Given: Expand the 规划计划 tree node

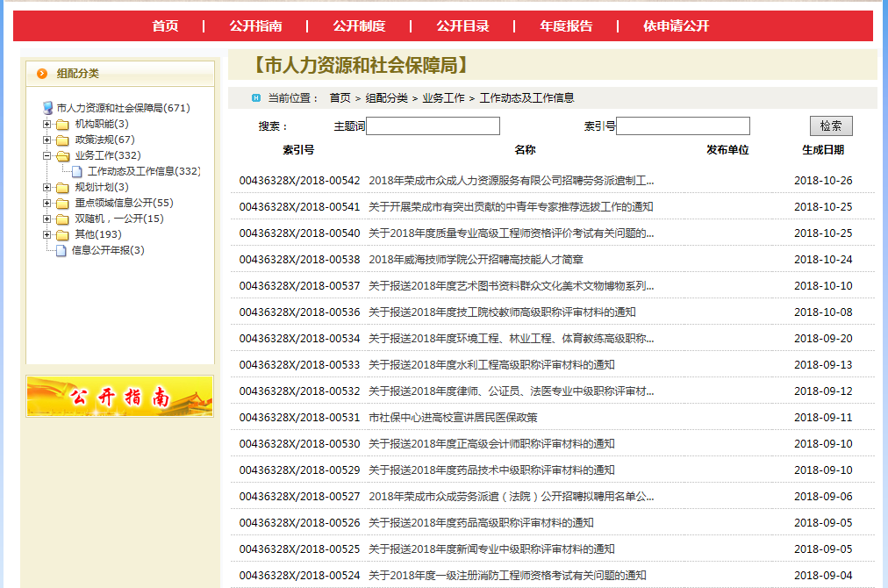Looking at the screenshot, I should [47, 187].
